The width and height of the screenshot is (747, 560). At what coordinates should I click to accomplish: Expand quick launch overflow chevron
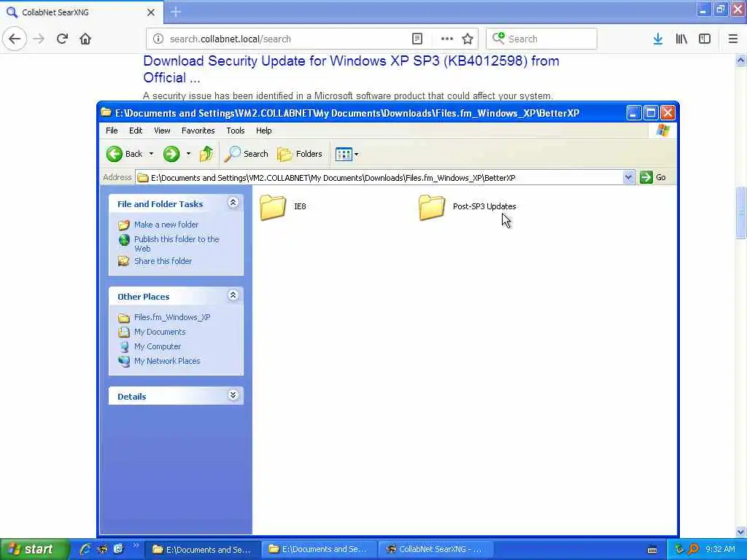point(136,545)
